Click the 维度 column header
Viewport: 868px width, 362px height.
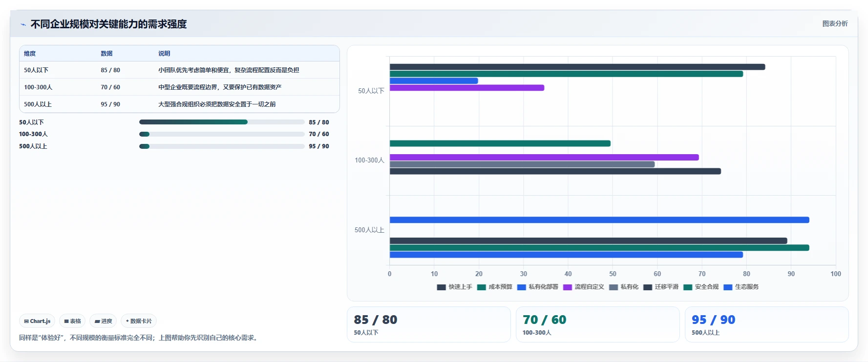(30, 54)
